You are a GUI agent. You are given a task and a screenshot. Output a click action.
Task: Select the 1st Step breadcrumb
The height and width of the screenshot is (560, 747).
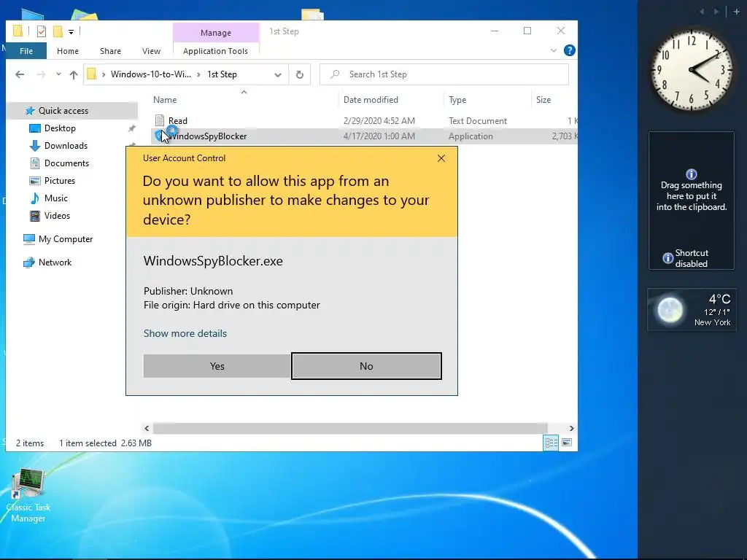pos(222,74)
